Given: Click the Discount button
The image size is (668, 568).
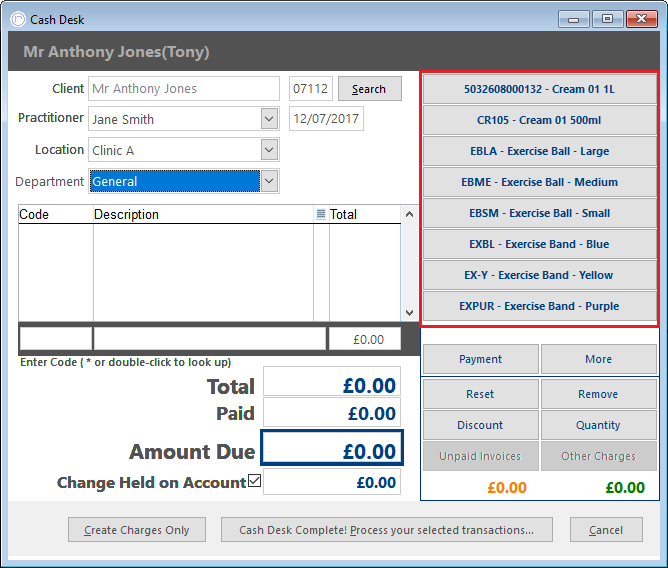Looking at the screenshot, I should click(481, 425).
